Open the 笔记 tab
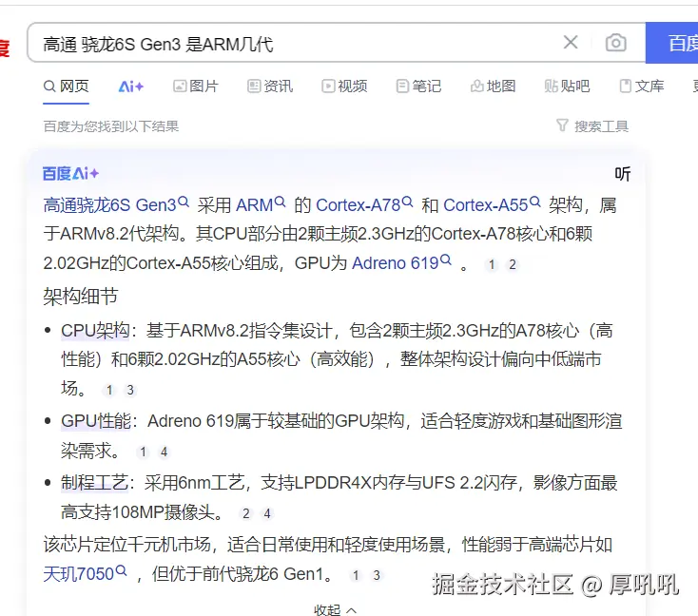The height and width of the screenshot is (616, 698). [418, 86]
